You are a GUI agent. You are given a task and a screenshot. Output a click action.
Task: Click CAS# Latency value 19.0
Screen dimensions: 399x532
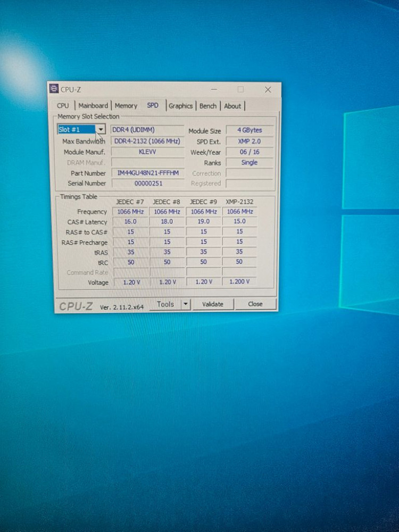click(203, 221)
